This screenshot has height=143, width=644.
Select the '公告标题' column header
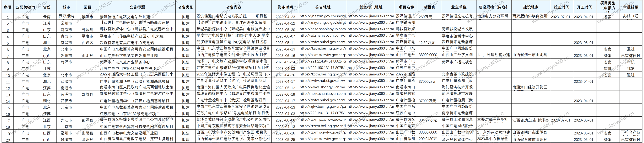[x=137, y=7]
